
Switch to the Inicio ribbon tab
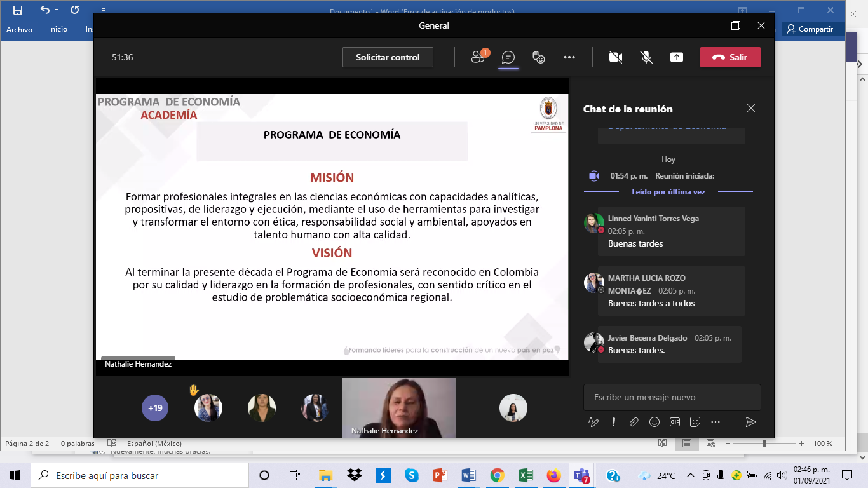58,29
